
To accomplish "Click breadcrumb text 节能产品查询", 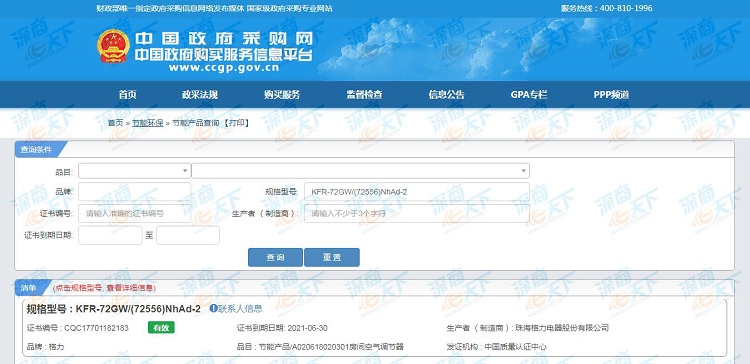I will pos(196,123).
